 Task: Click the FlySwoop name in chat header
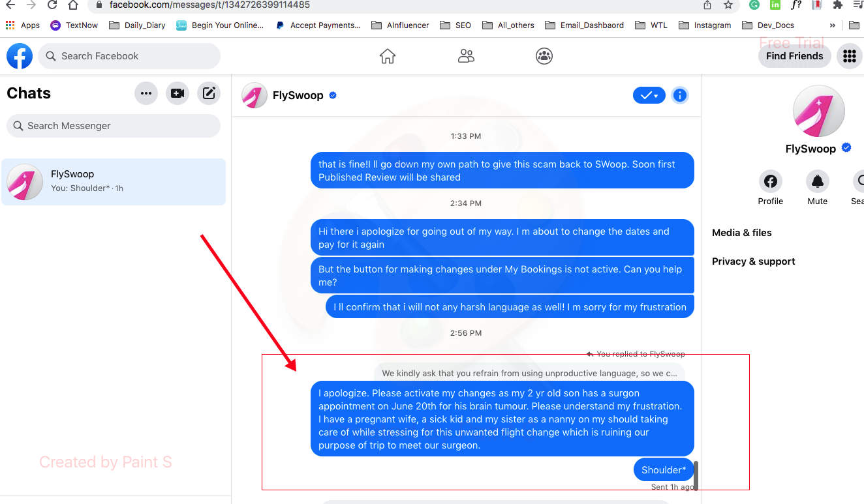[x=298, y=95]
